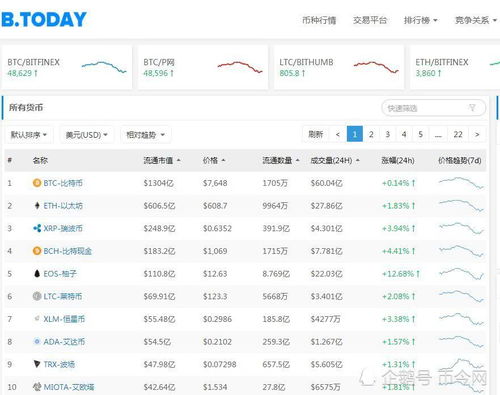Open the 排行榜 menu in navigation
Screen dimensions: 500x395
[x=420, y=20]
